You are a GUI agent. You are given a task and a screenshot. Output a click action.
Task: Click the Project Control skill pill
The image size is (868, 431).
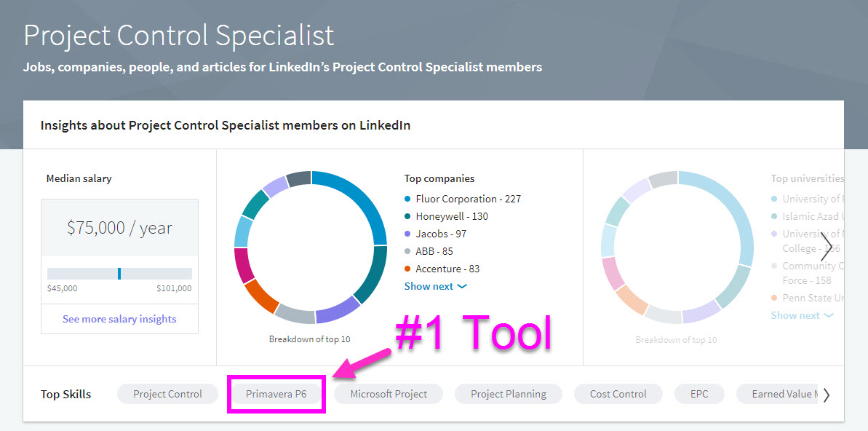168,394
